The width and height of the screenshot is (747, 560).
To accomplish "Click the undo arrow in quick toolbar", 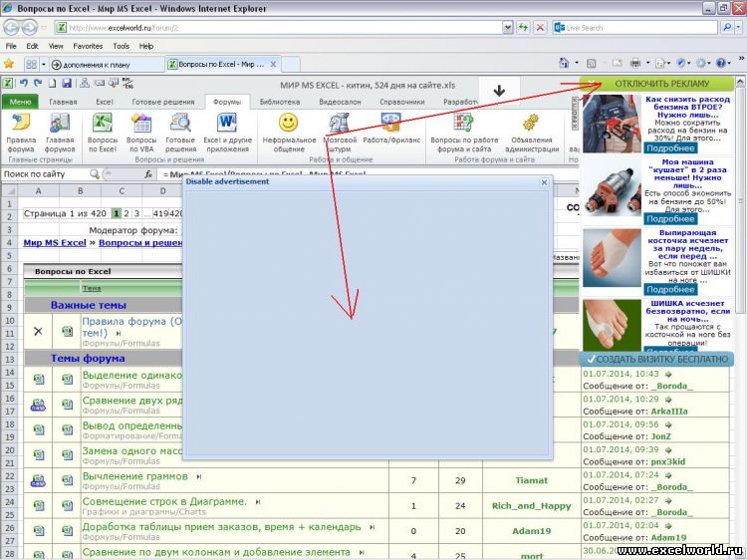I will (23, 83).
